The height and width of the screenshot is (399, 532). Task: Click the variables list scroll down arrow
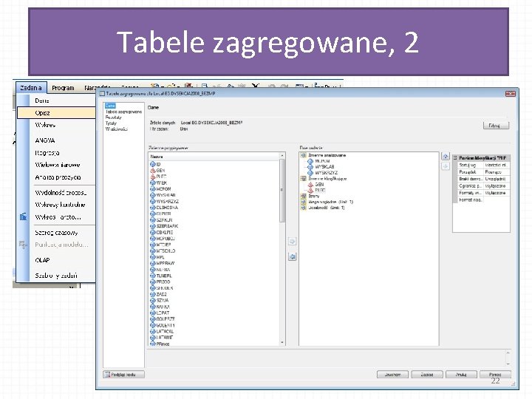click(x=282, y=343)
